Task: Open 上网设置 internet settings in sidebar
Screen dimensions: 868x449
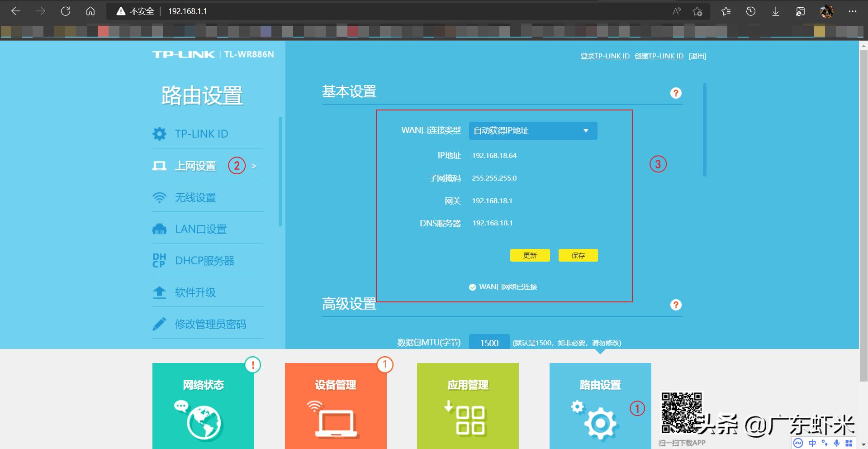Action: 195,166
